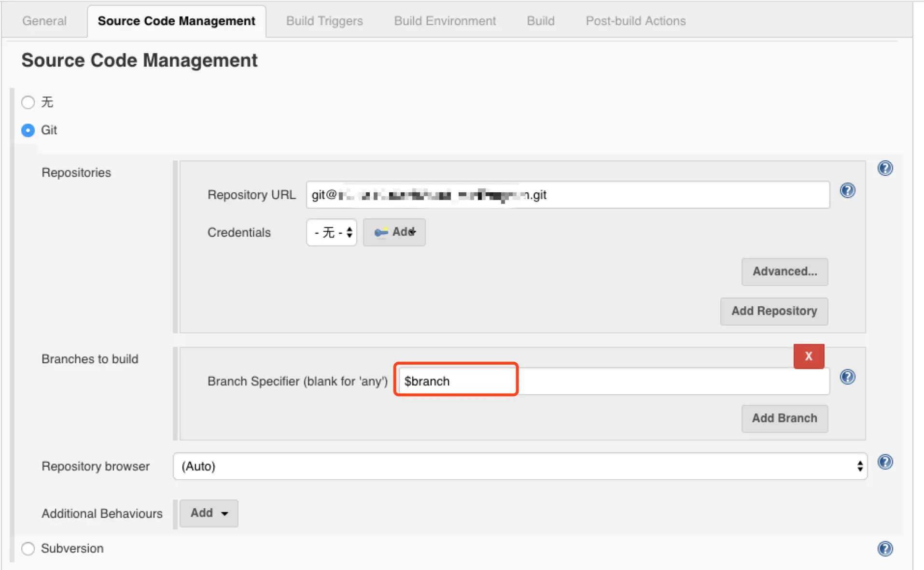The width and height of the screenshot is (924, 570).
Task: Open help icon next to Branch Specifier
Action: (x=847, y=377)
